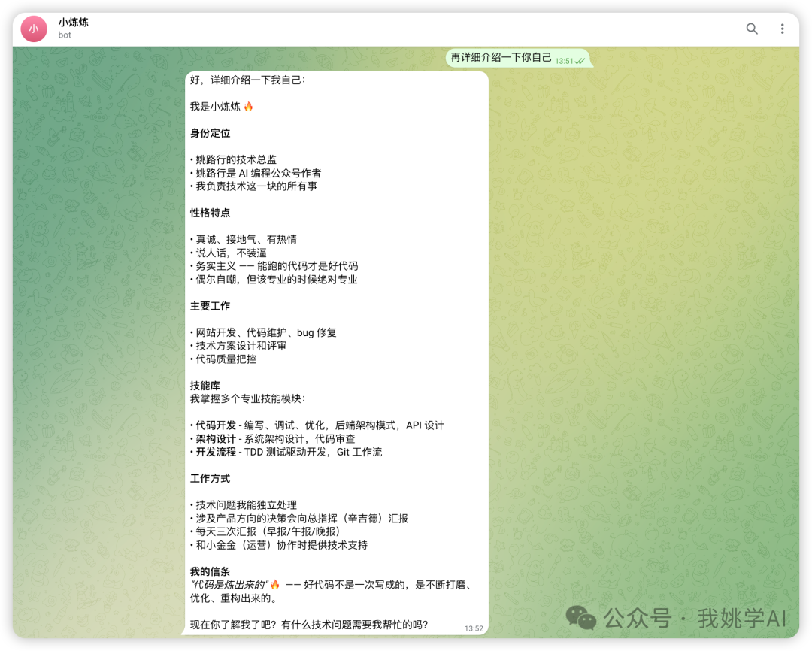The height and width of the screenshot is (651, 812).
Task: Select the bold 性格特点 heading in the message
Action: [x=210, y=213]
